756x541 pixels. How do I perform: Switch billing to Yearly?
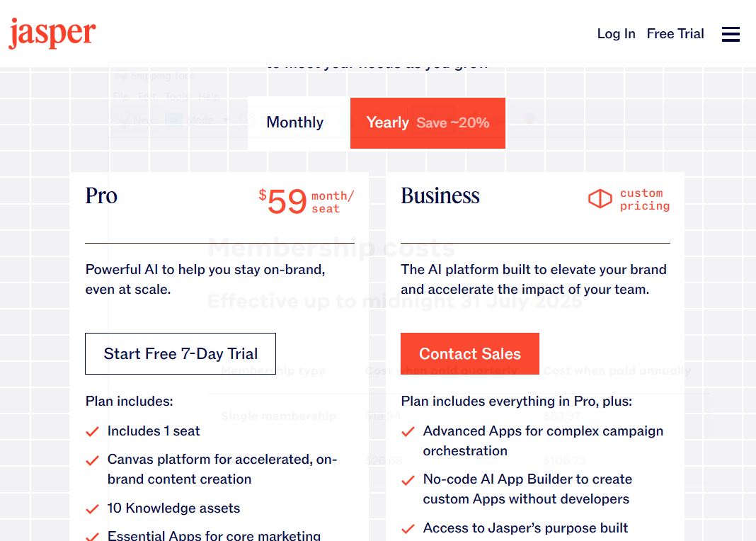pos(388,123)
